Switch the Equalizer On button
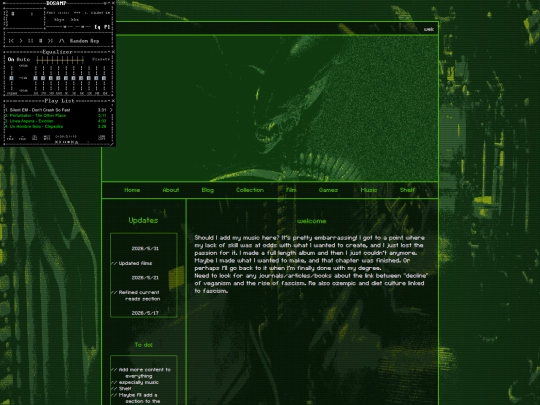 pyautogui.click(x=11, y=59)
